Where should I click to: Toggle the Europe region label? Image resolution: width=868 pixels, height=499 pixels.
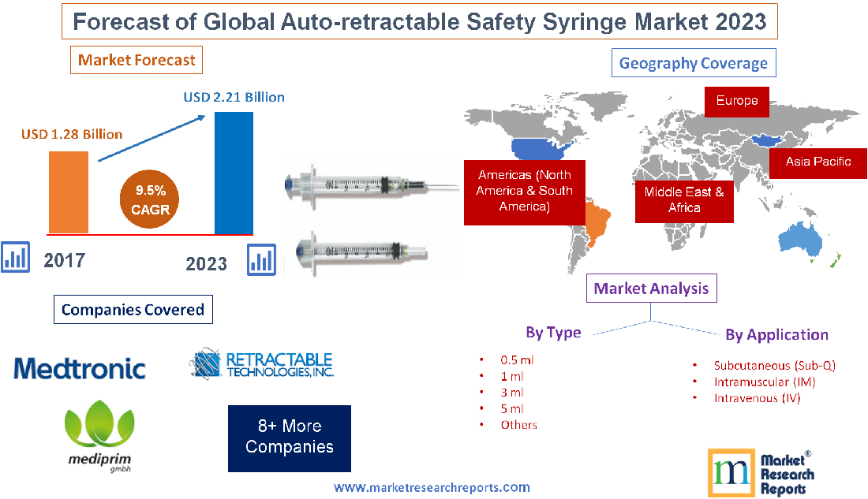tap(735, 101)
